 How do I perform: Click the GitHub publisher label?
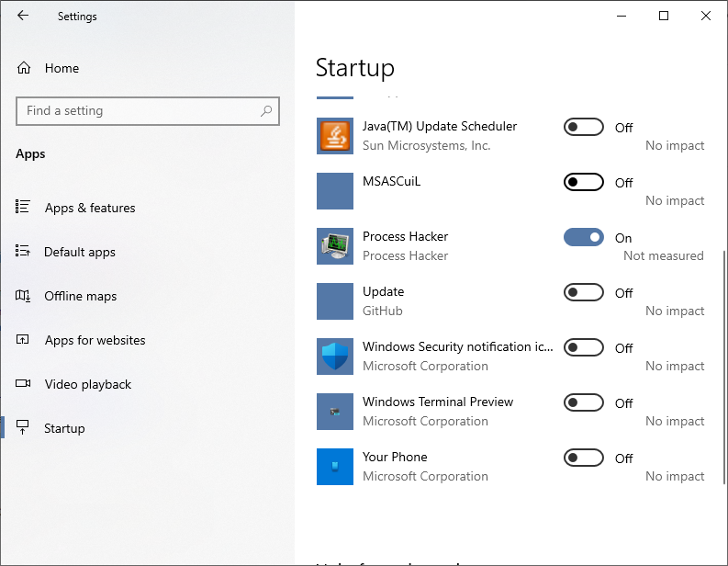point(383,311)
